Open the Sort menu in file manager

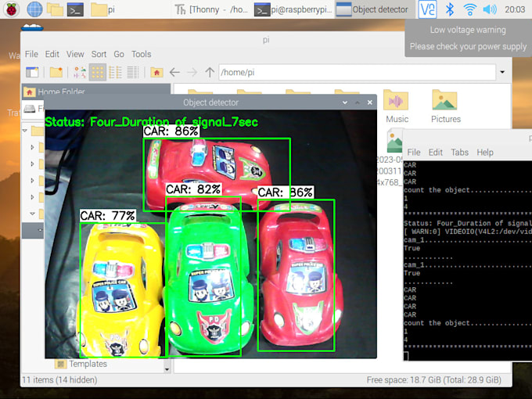99,54
